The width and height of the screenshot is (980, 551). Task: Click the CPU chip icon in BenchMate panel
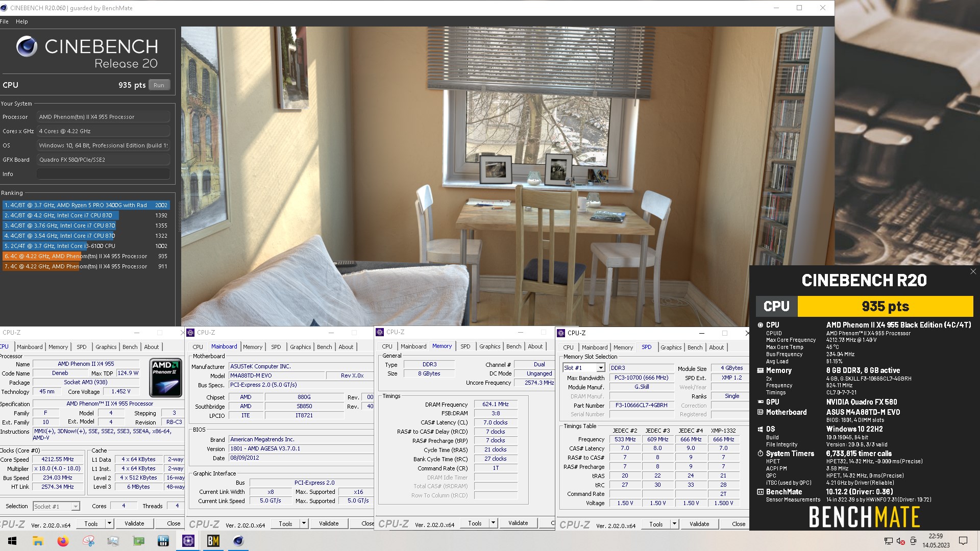pos(761,325)
